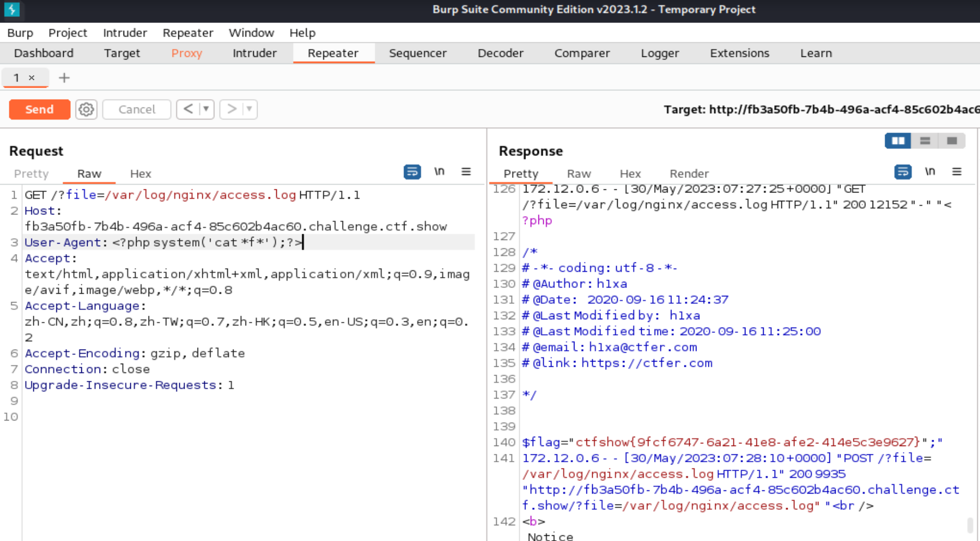
Task: Click the Response panel vertical scrollbar thumb
Action: [x=970, y=525]
